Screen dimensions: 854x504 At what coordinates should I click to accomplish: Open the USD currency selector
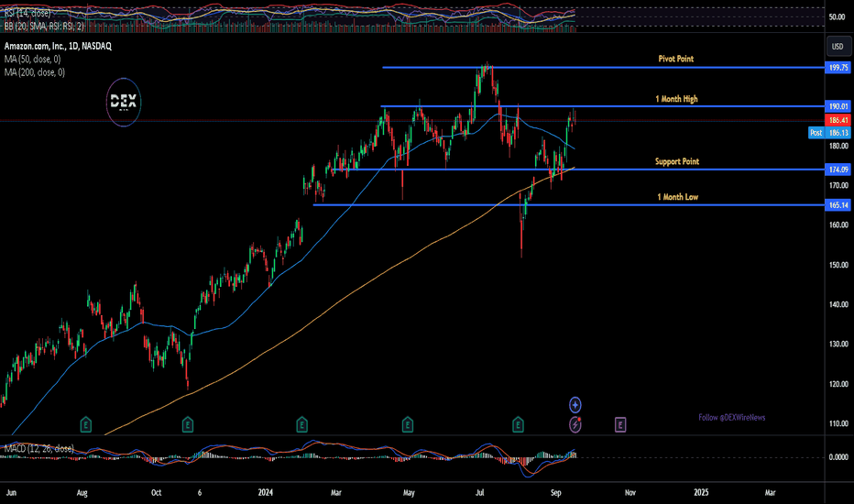pyautogui.click(x=838, y=47)
